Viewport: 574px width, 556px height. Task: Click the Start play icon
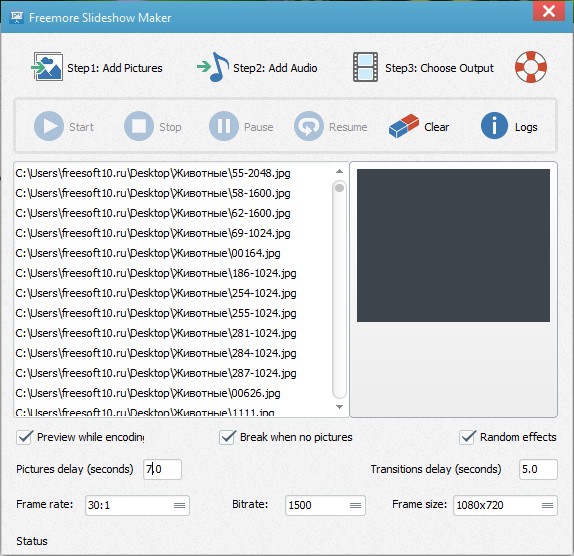tap(49, 126)
